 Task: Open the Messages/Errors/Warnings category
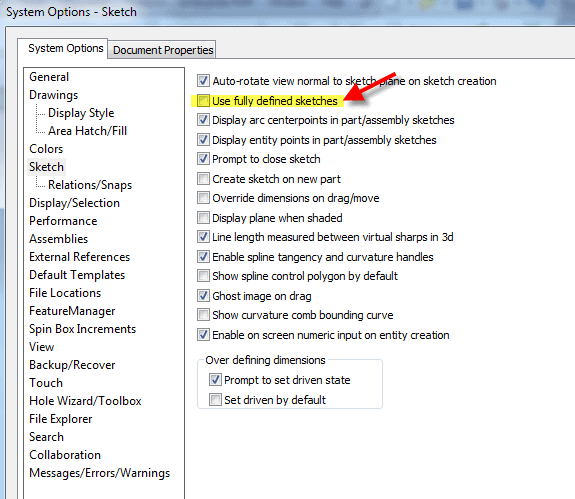(x=99, y=473)
